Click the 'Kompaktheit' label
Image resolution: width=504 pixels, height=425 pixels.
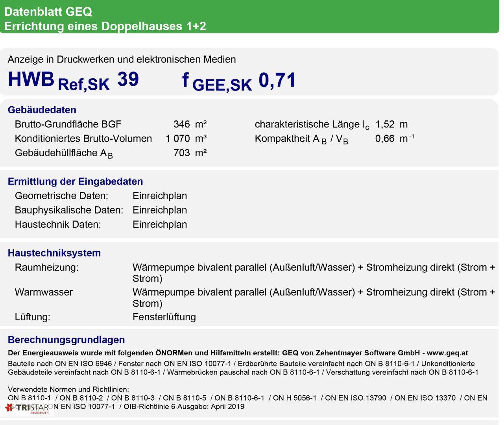[301, 139]
